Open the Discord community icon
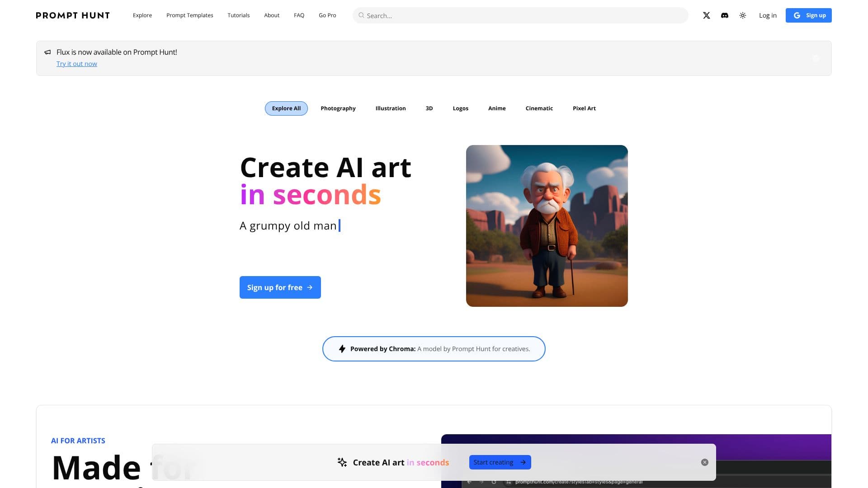The image size is (868, 488). click(725, 15)
